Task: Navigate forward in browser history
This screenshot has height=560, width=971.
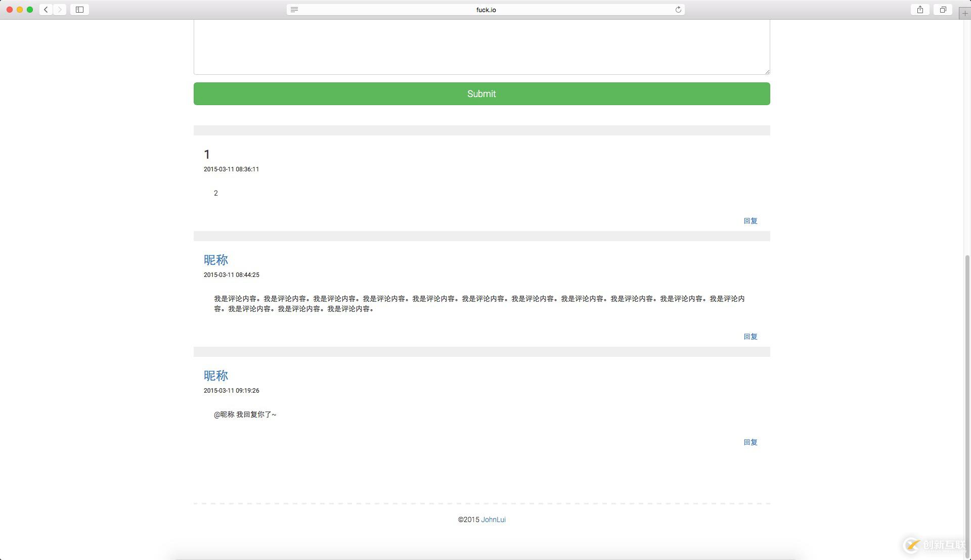Action: click(60, 9)
